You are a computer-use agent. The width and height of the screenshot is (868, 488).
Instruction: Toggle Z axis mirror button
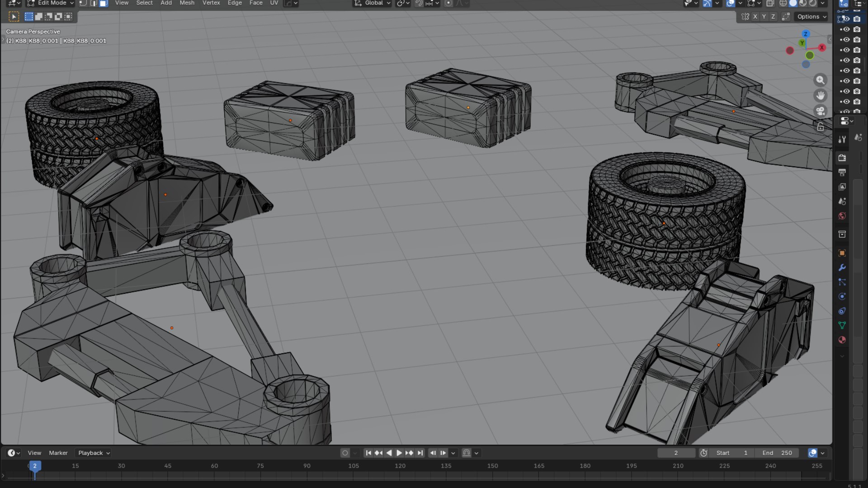coord(773,17)
